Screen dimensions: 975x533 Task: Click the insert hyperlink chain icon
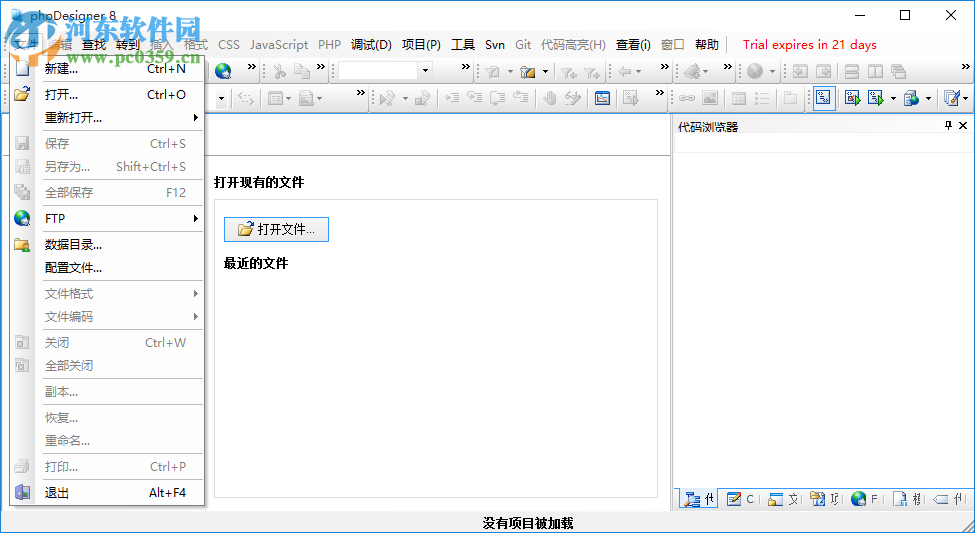click(686, 98)
